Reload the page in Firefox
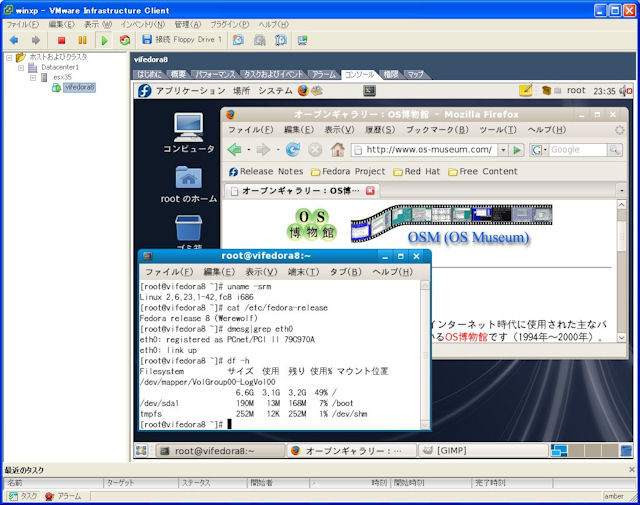 click(x=293, y=150)
